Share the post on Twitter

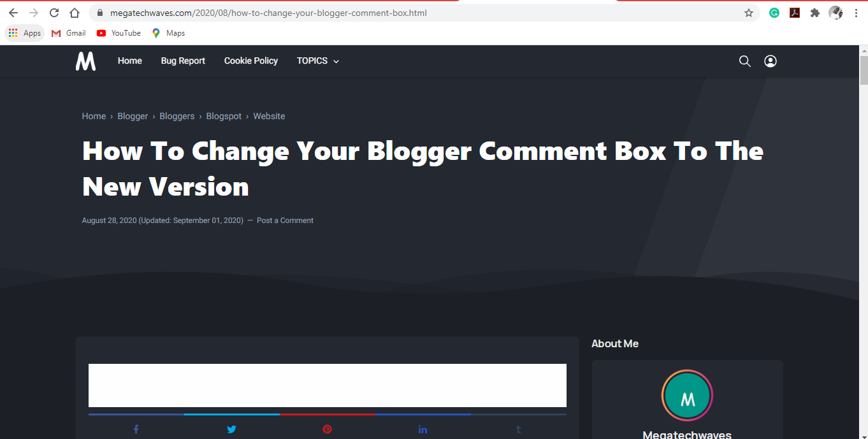click(231, 429)
